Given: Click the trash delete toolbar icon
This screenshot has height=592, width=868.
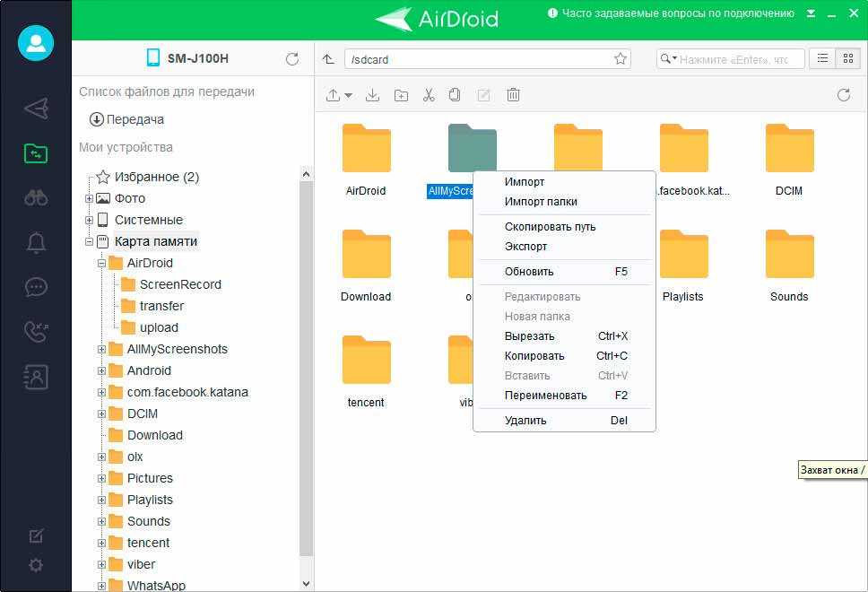Looking at the screenshot, I should click(x=513, y=95).
